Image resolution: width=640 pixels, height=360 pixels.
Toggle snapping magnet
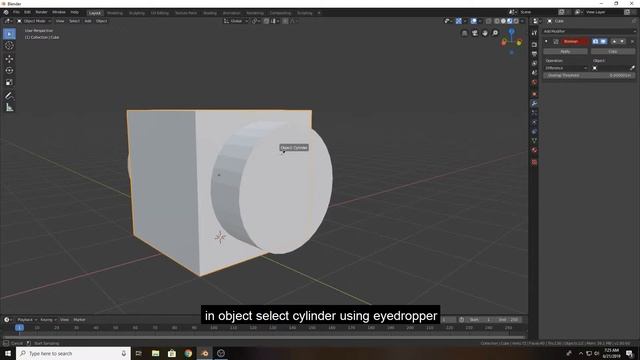[266, 21]
